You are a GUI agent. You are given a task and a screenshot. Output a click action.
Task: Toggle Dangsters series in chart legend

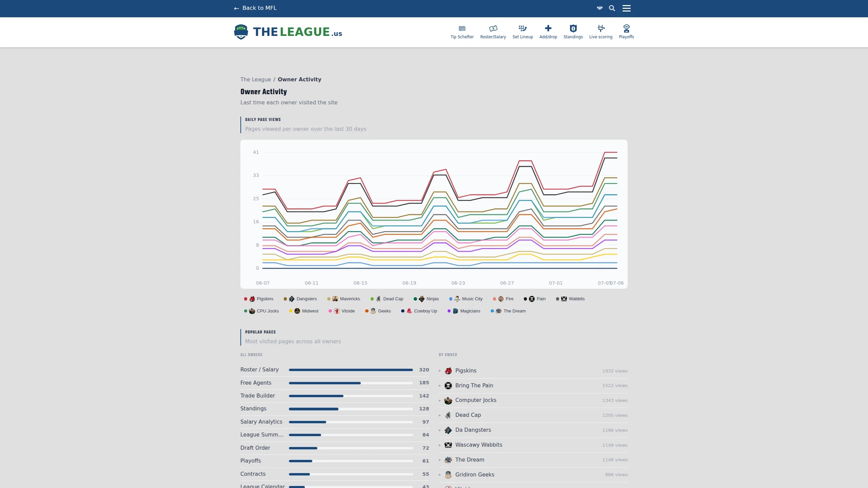point(300,299)
